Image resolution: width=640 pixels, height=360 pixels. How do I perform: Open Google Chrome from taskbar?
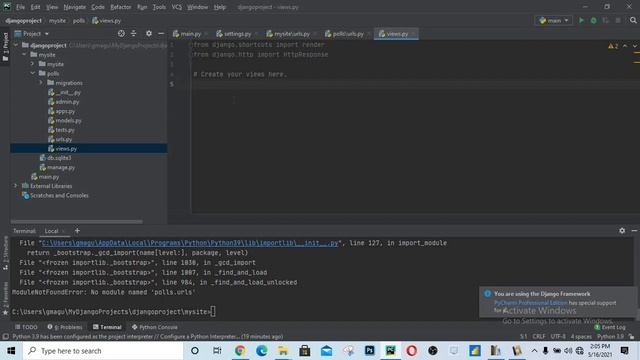tap(240, 351)
